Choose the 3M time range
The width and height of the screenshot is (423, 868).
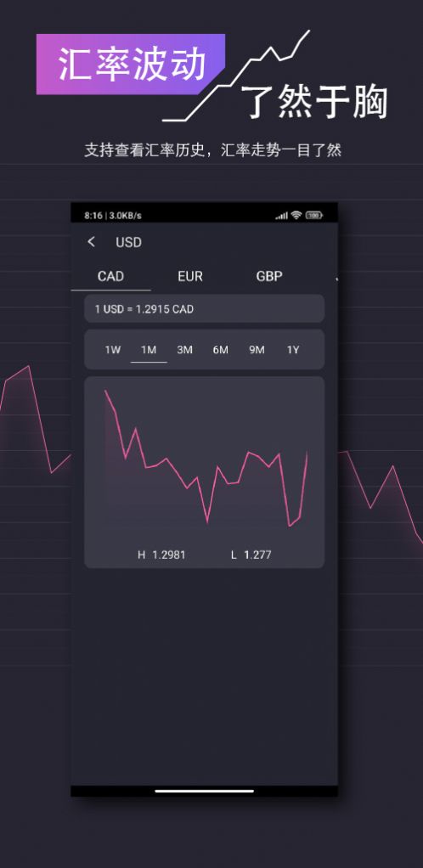pos(184,350)
